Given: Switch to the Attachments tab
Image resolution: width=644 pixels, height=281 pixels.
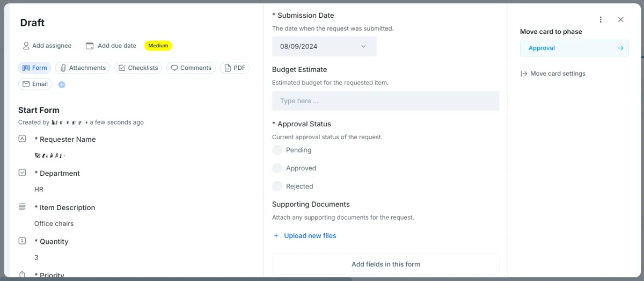Looking at the screenshot, I should pos(82,68).
